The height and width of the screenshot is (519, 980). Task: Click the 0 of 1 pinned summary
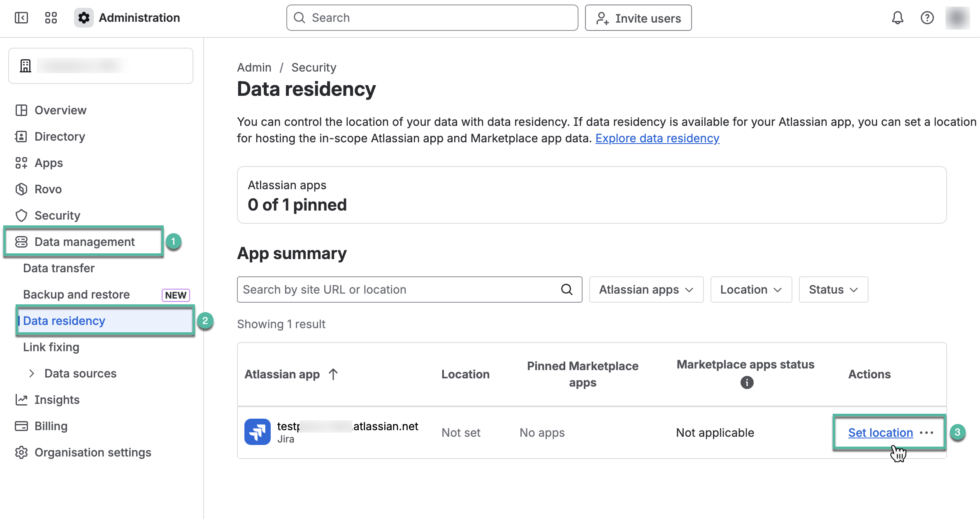tap(297, 205)
